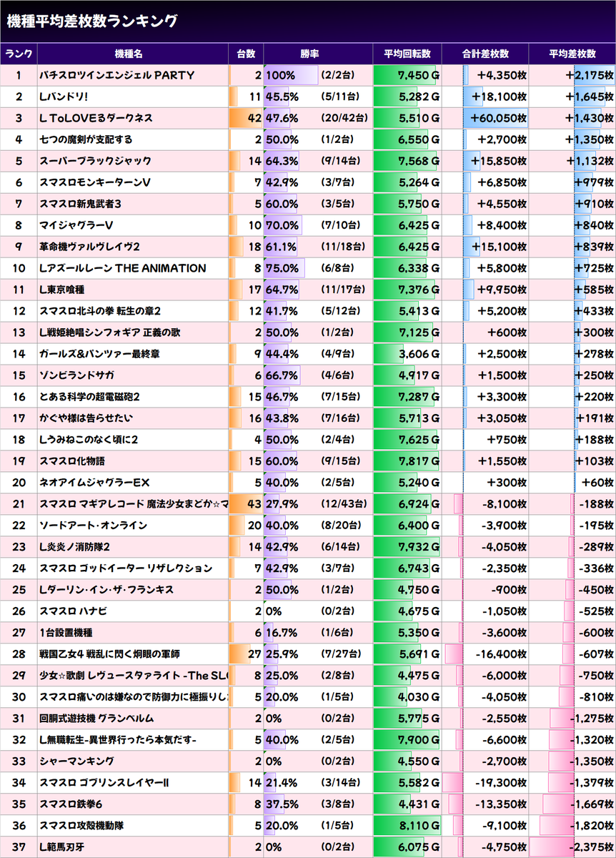The width and height of the screenshot is (616, 858).
Task: Click win rate cell 75.0% (6/8台)
Action: point(318,268)
